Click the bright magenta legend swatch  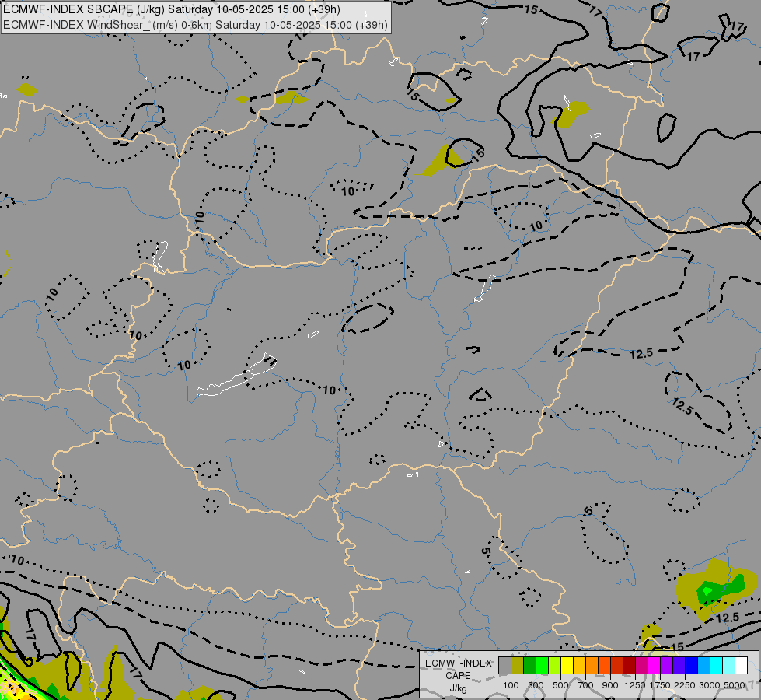654,665
